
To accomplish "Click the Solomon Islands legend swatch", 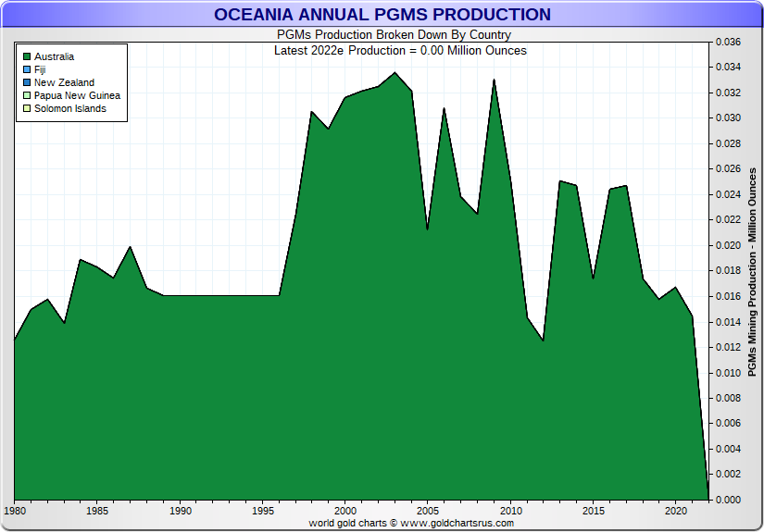I will click(27, 108).
